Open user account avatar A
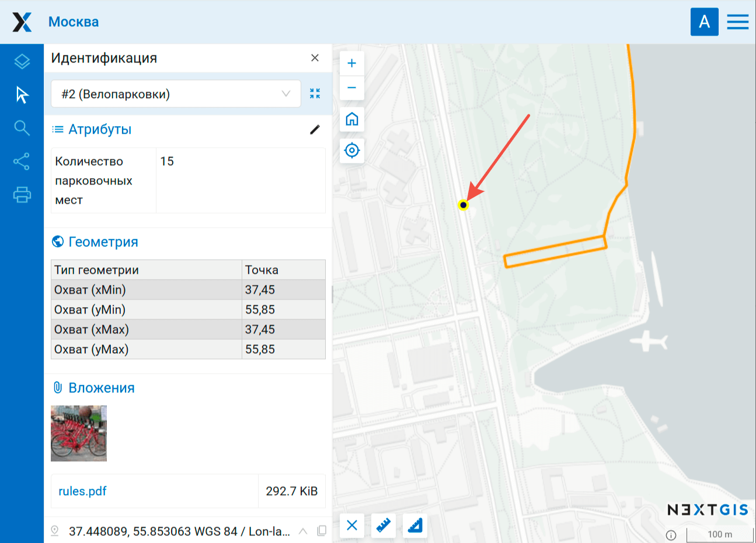Image resolution: width=756 pixels, height=543 pixels. coord(704,22)
